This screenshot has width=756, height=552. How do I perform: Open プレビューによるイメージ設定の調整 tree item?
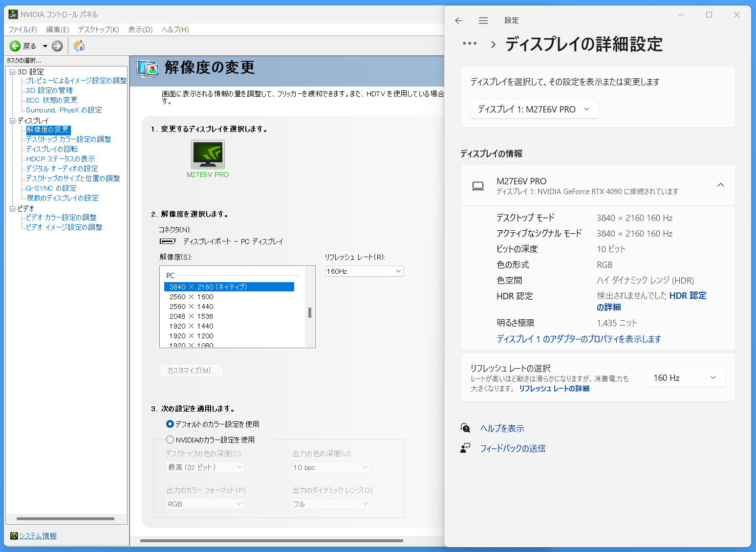point(76,81)
